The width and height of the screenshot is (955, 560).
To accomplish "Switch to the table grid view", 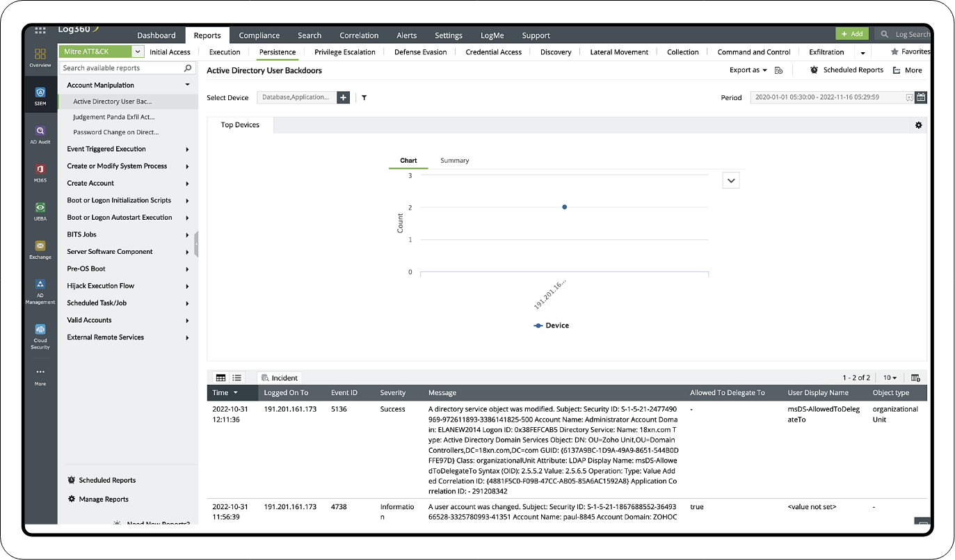I will [x=220, y=378].
